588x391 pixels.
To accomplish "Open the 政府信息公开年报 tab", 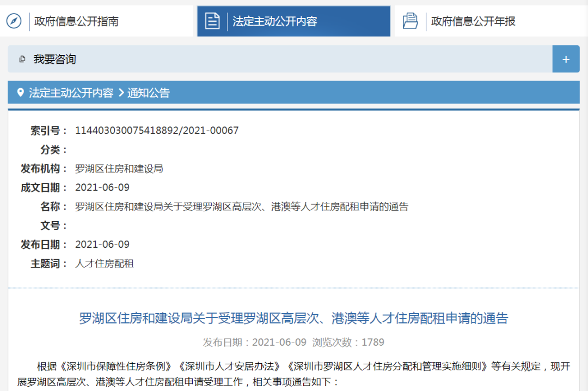I will pos(491,21).
